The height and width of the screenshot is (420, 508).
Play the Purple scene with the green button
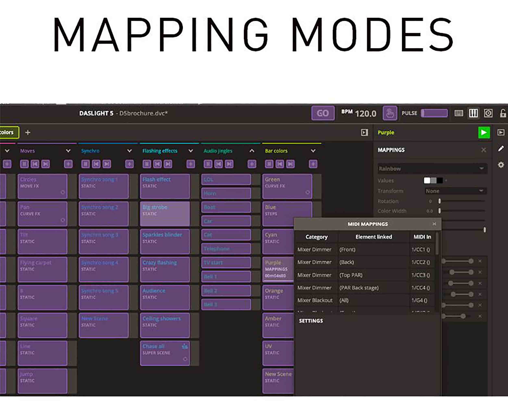pyautogui.click(x=484, y=132)
